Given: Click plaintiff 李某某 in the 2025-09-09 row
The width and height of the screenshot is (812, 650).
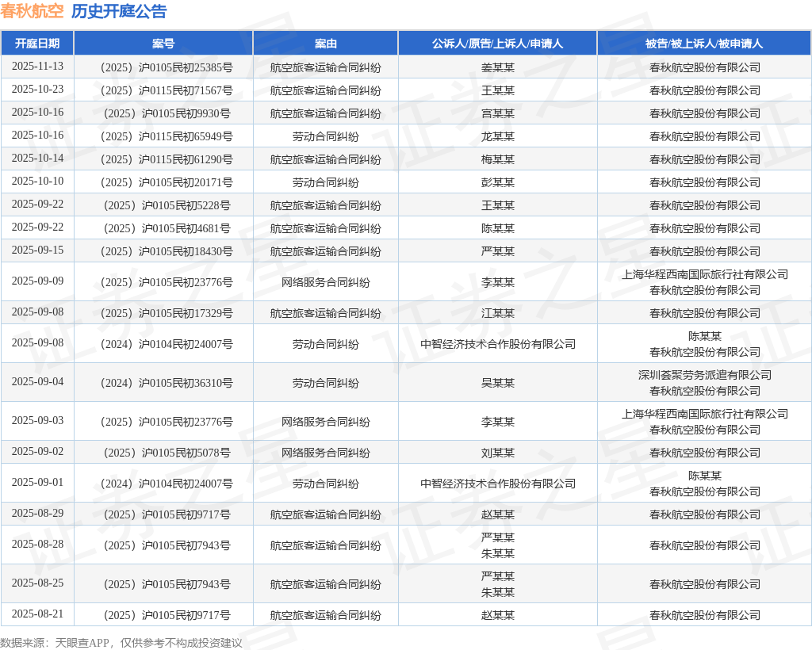Looking at the screenshot, I should coord(498,282).
